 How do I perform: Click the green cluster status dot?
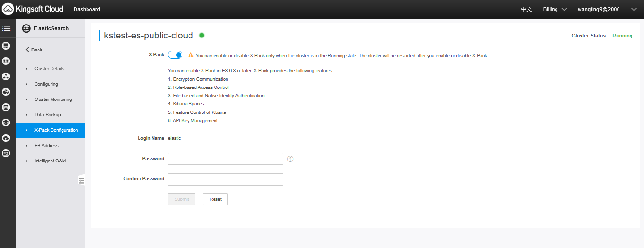(x=202, y=35)
